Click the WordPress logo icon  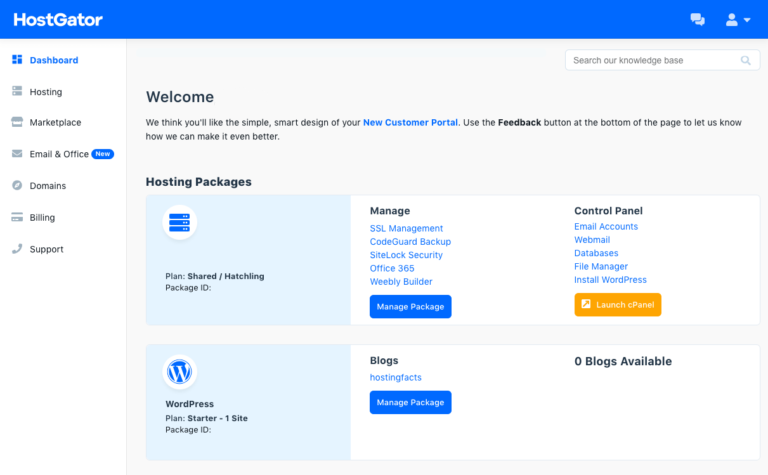point(179,372)
